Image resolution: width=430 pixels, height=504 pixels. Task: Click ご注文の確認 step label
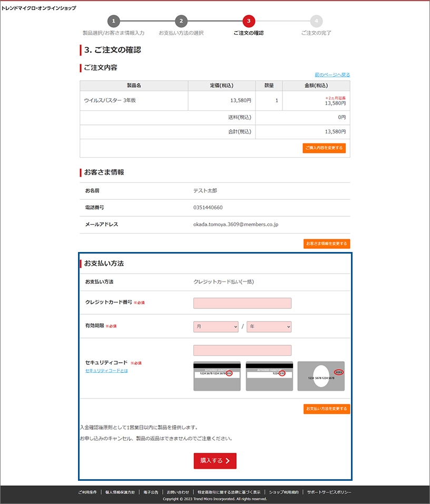pos(249,33)
